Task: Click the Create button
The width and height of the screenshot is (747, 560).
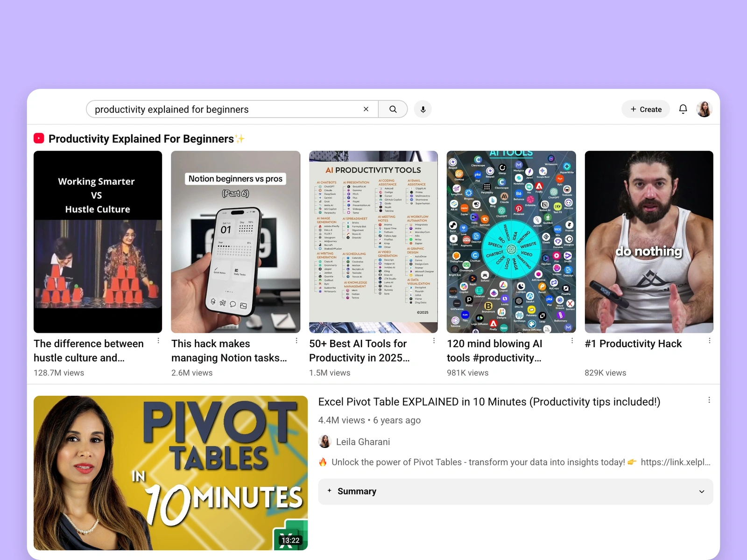Action: pos(646,109)
